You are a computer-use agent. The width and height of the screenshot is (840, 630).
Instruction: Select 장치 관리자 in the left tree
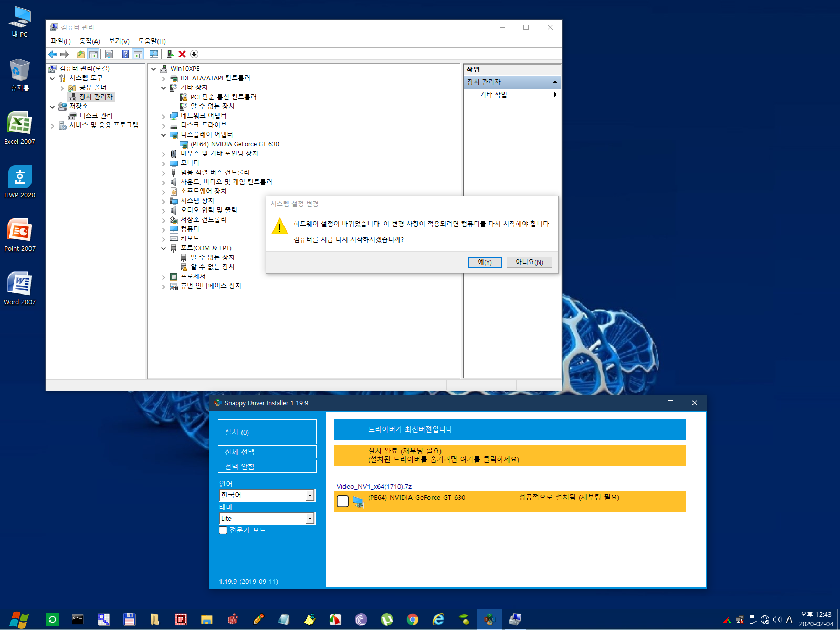coord(96,97)
